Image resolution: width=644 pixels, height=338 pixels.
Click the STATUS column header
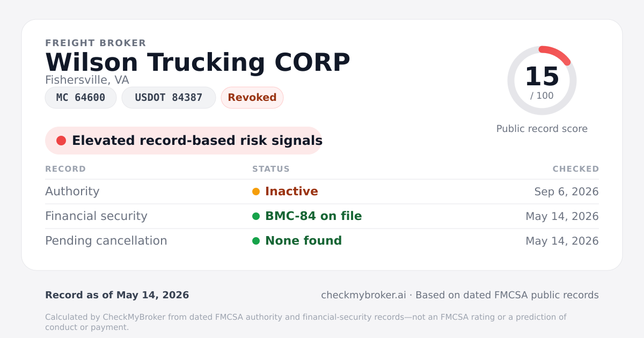pyautogui.click(x=271, y=169)
